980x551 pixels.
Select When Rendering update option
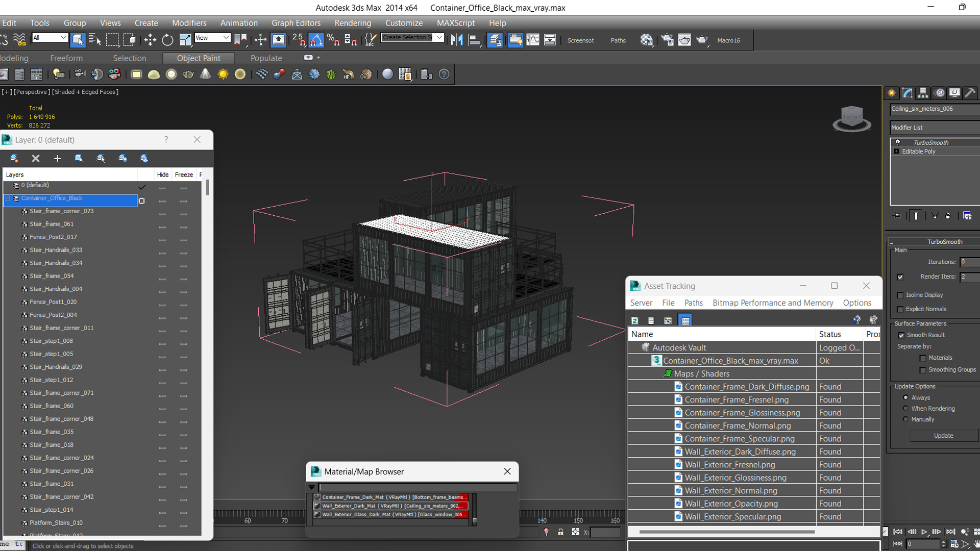tap(906, 408)
